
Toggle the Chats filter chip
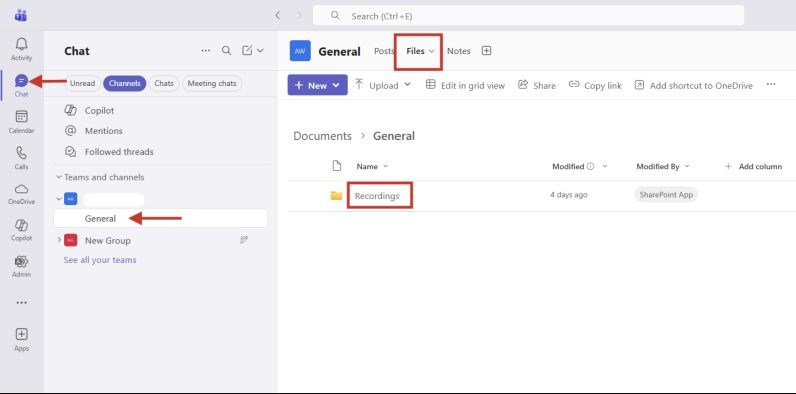[164, 83]
